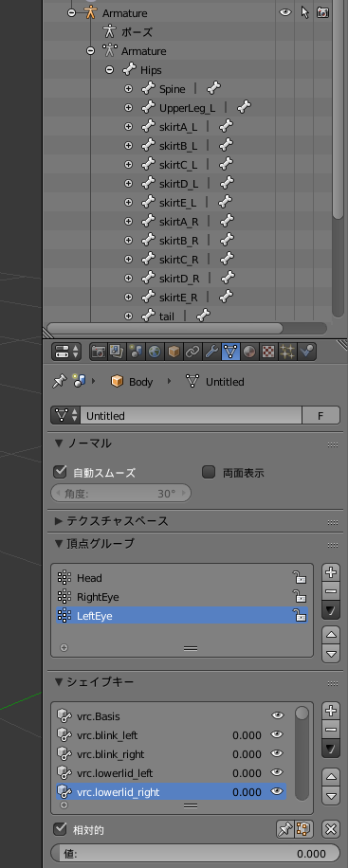Select the LeftEye vertex group
This screenshot has height=868, width=348.
[182, 616]
